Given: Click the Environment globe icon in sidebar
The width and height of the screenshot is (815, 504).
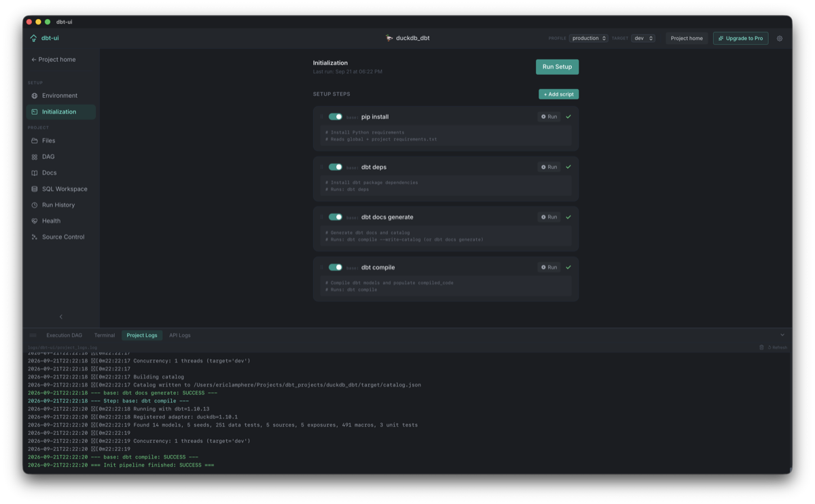Looking at the screenshot, I should point(35,96).
